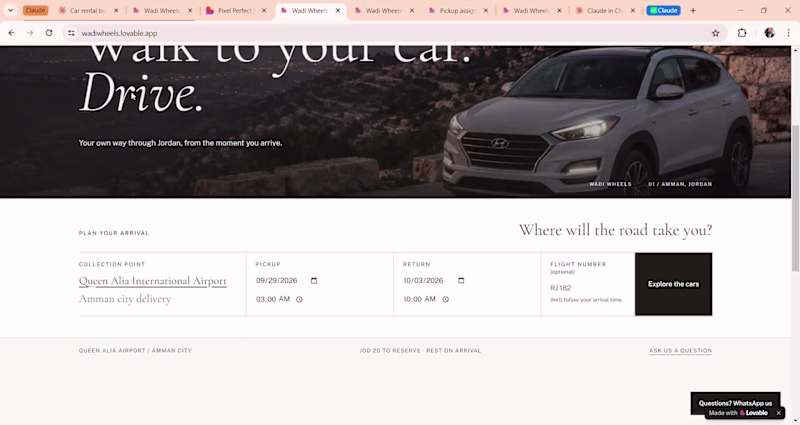Viewport: 800px width, 425px height.
Task: Restore down the Chrome window
Action: click(x=764, y=10)
